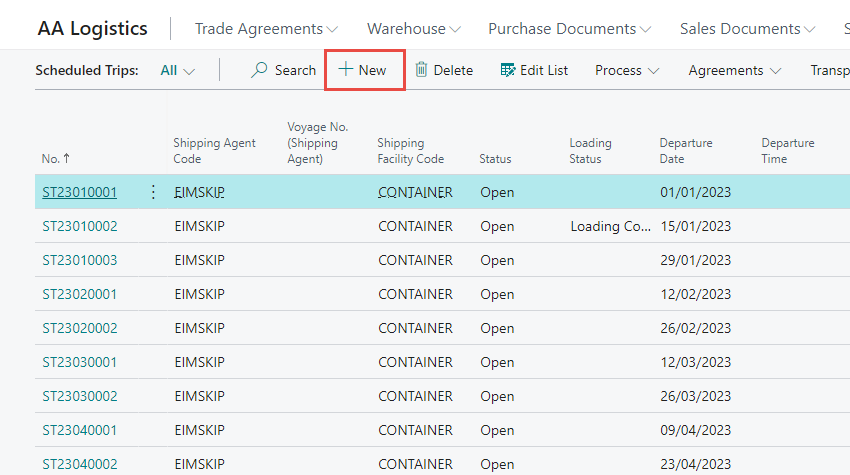Click the Delete trash can icon
This screenshot has width=850, height=475.
point(421,70)
